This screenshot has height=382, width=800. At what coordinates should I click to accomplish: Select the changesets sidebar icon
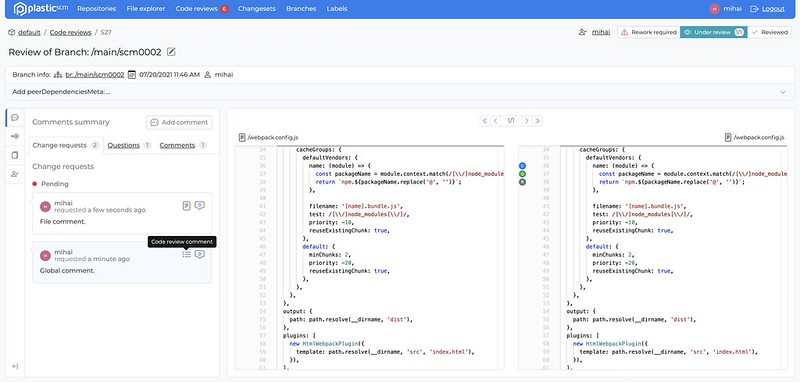pyautogui.click(x=15, y=136)
